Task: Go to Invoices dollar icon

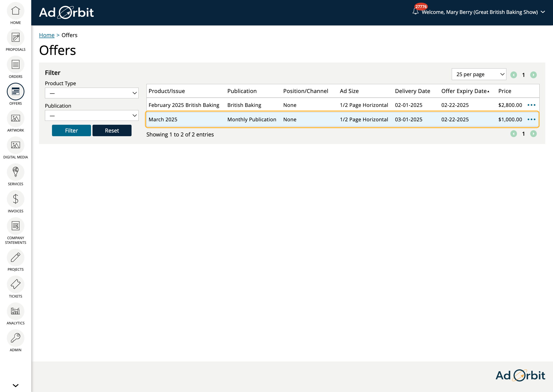Action: point(15,199)
